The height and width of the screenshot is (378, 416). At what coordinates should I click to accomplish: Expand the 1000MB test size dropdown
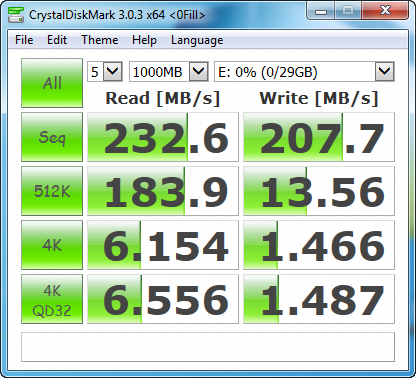pyautogui.click(x=169, y=71)
